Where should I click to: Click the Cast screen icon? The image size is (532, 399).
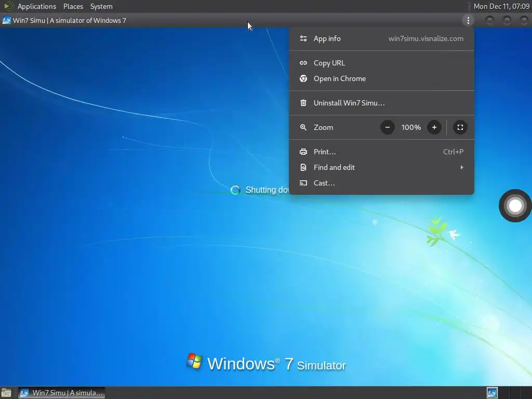tap(303, 183)
